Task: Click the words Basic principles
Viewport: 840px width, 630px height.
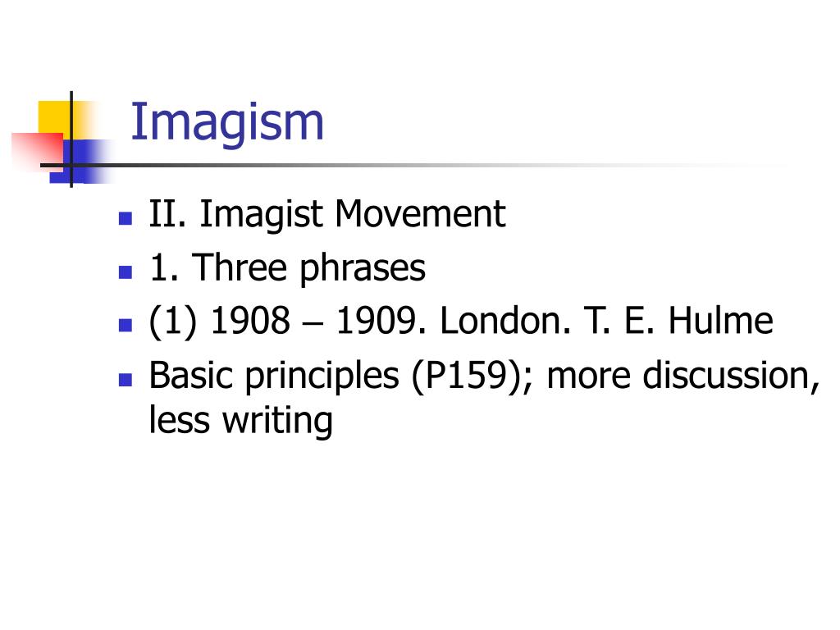Action: 274,376
